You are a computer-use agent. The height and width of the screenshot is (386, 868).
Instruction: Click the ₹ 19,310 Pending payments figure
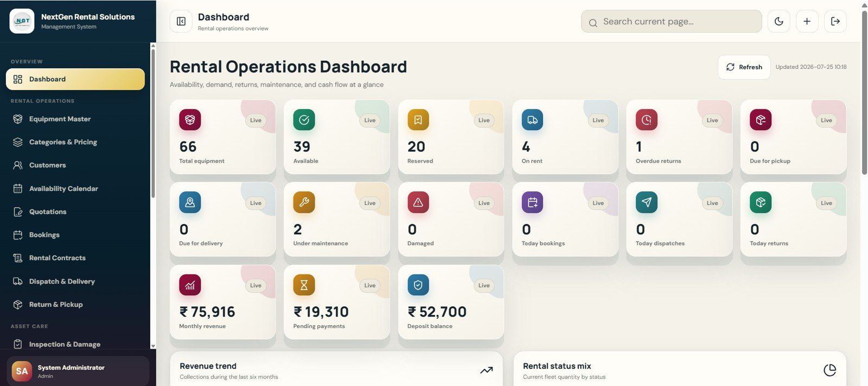pos(321,312)
